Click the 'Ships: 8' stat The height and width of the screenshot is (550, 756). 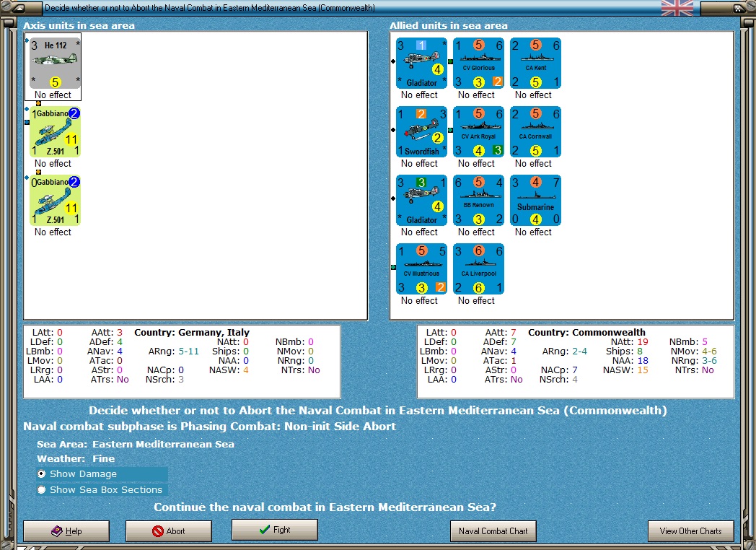[x=625, y=352]
